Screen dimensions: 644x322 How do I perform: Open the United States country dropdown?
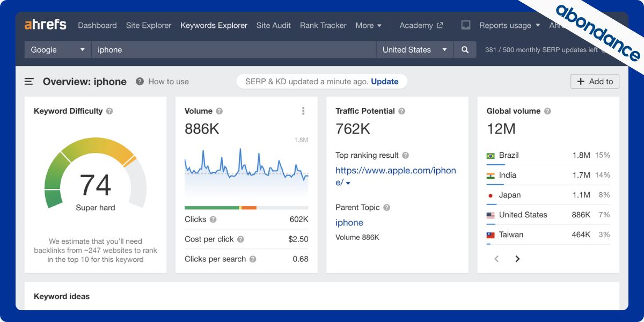click(x=414, y=49)
